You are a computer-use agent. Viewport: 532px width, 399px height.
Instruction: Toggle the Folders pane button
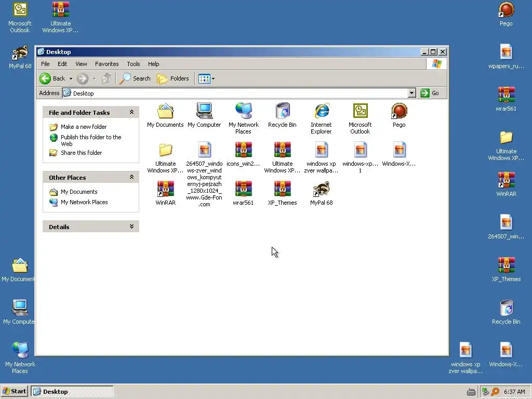pyautogui.click(x=172, y=78)
